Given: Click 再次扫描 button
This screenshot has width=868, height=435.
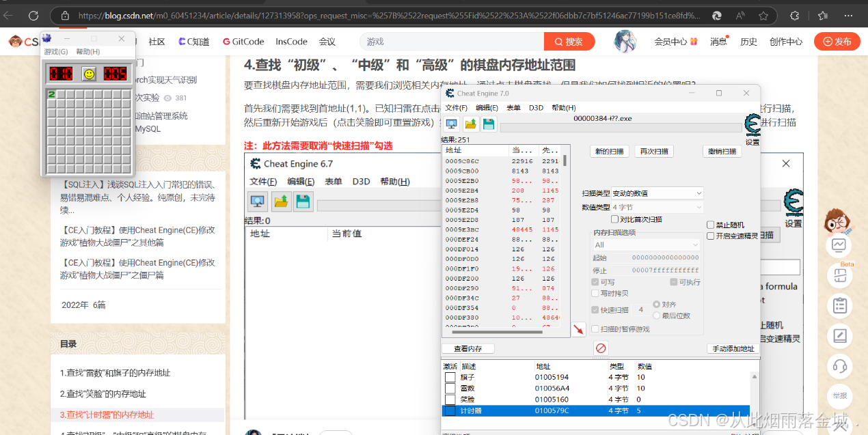Looking at the screenshot, I should pyautogui.click(x=654, y=152).
